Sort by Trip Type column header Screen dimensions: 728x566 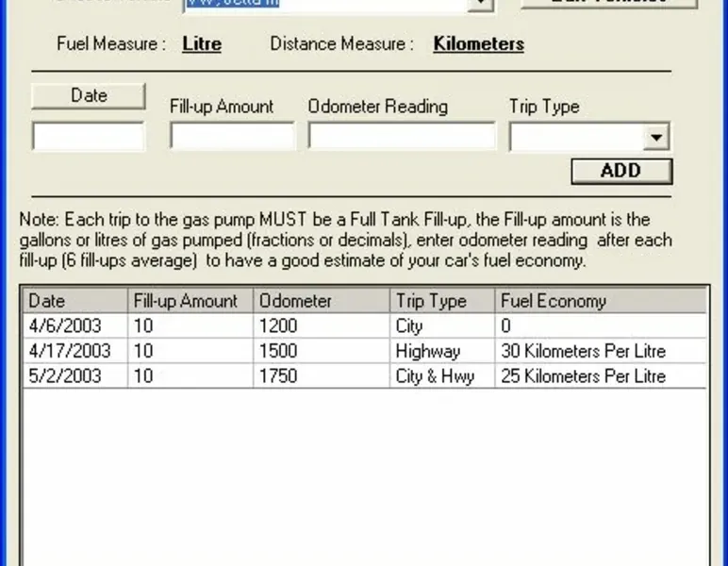[x=442, y=301]
